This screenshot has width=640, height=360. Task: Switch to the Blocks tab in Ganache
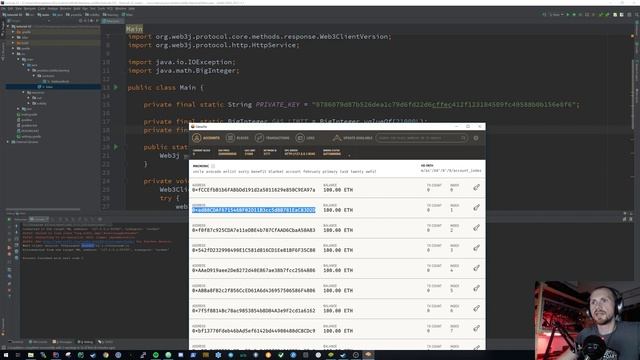[238, 138]
